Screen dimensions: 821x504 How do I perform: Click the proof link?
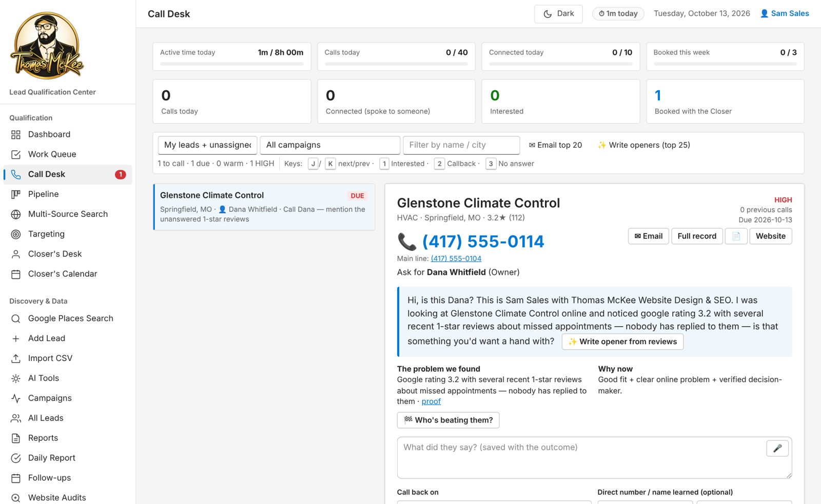pyautogui.click(x=431, y=401)
